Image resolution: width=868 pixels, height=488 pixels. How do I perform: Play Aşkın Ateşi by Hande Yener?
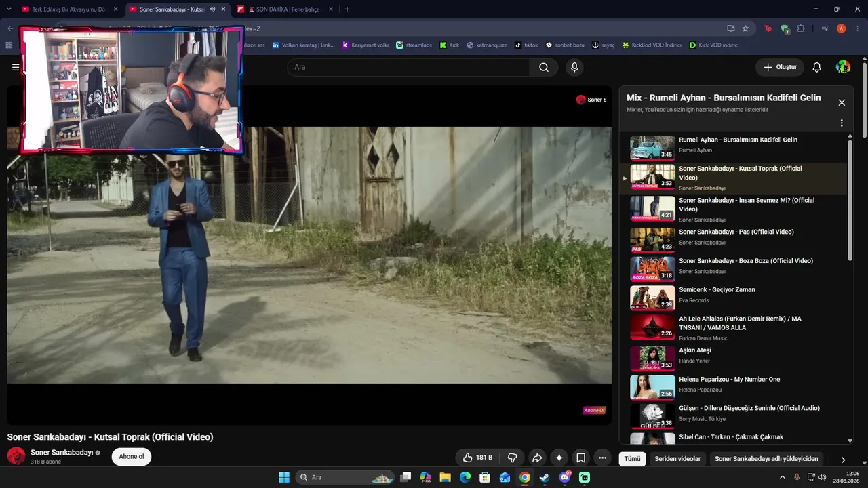(x=732, y=359)
